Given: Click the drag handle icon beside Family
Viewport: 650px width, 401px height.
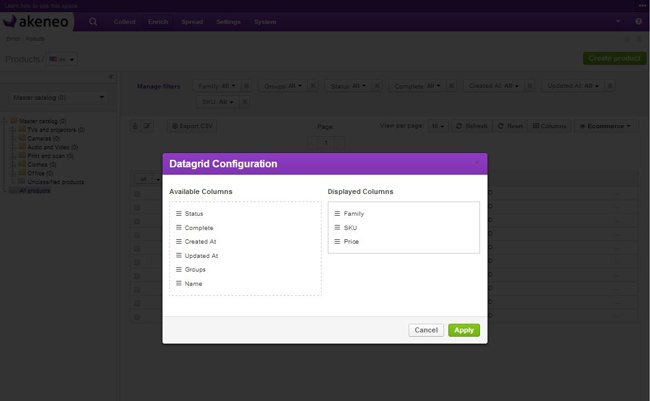Looking at the screenshot, I should 338,214.
